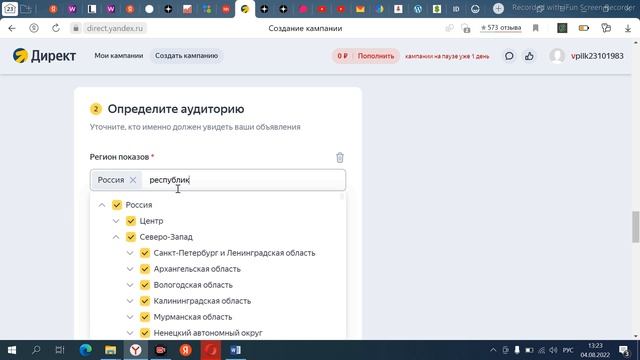Reload the page with refresh icon
Viewport: 640px width, 360px height.
[56, 28]
